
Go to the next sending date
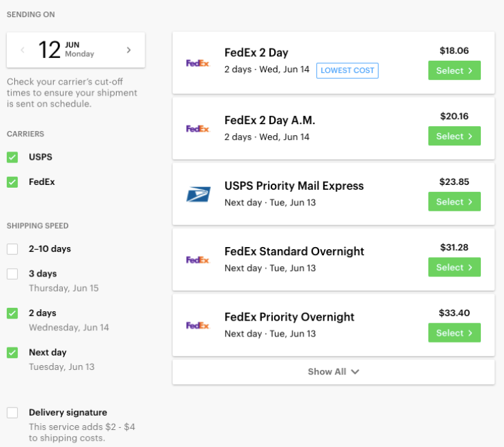pyautogui.click(x=129, y=50)
